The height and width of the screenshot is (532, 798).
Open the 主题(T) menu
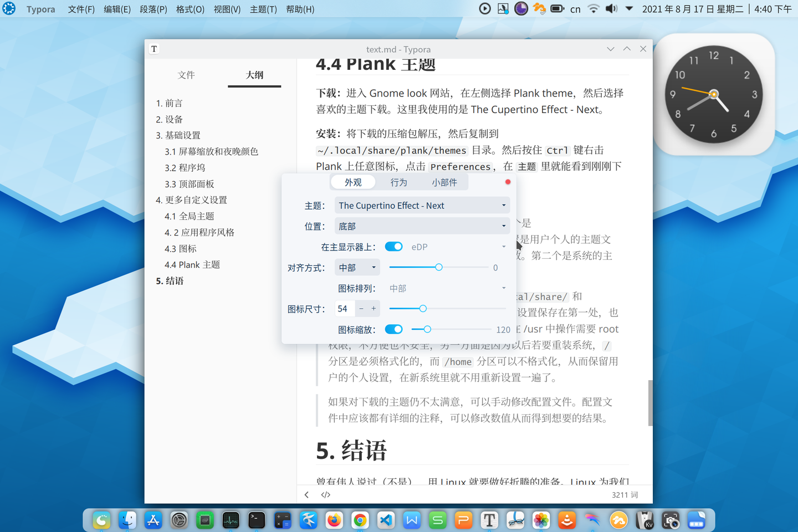click(263, 9)
